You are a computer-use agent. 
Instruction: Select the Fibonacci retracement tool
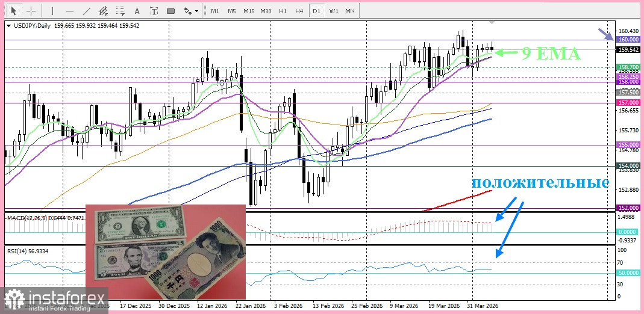(120, 11)
